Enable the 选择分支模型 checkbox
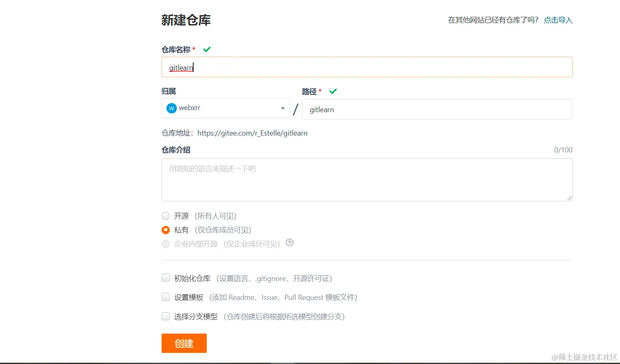Image resolution: width=620 pixels, height=364 pixels. (x=166, y=316)
